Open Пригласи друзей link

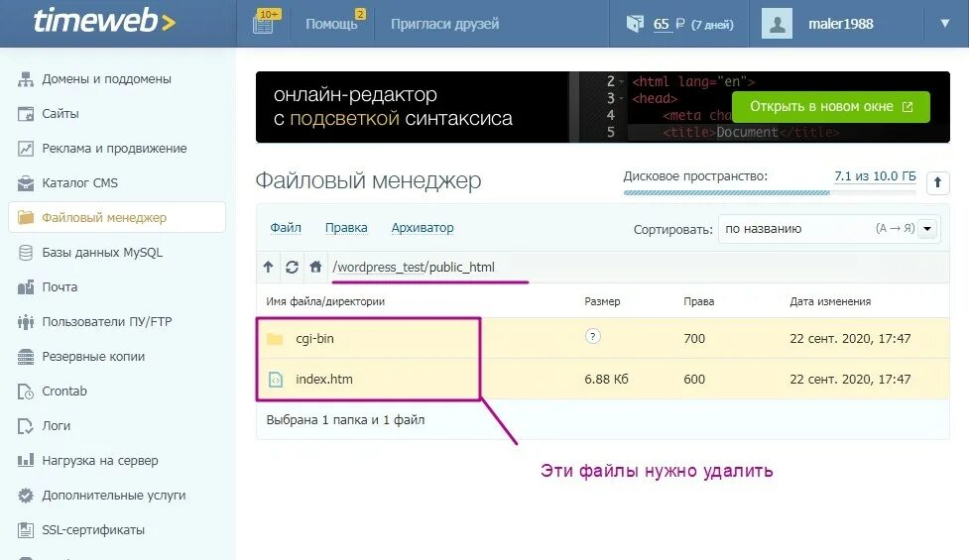(x=444, y=24)
